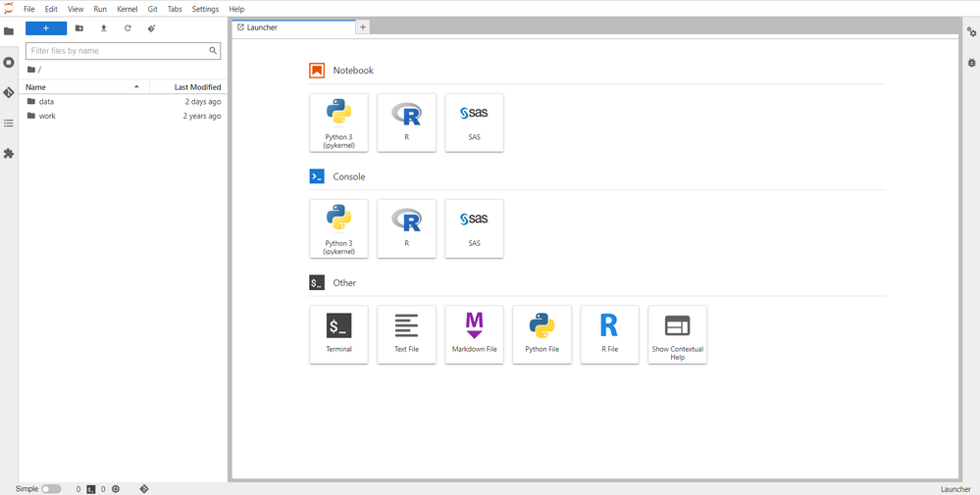Refresh the file list
Viewport: 980px width, 495px height.
click(128, 28)
